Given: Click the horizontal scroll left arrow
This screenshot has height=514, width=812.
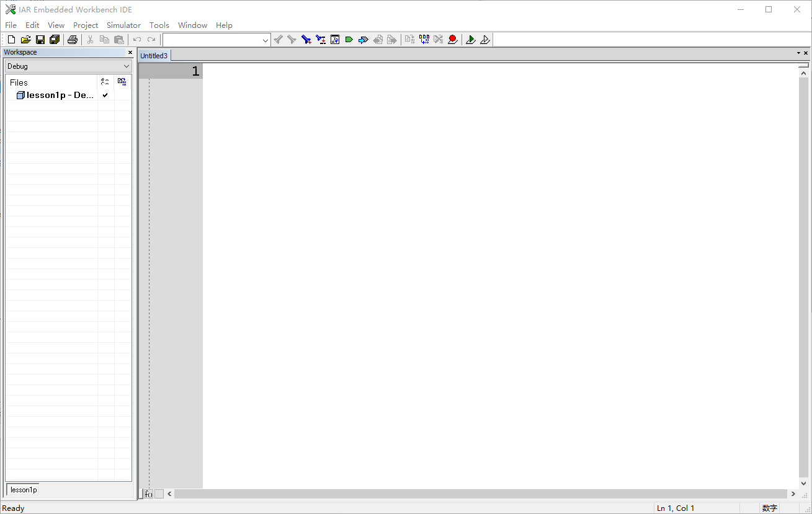Looking at the screenshot, I should click(x=170, y=494).
